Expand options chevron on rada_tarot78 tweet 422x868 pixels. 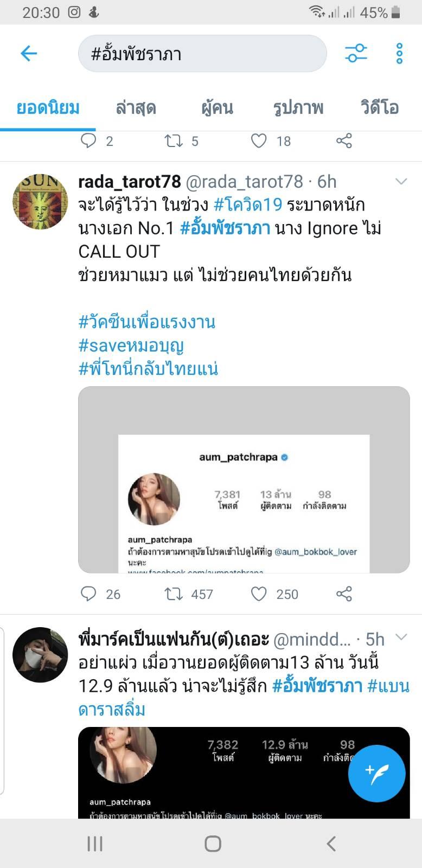pyautogui.click(x=401, y=181)
